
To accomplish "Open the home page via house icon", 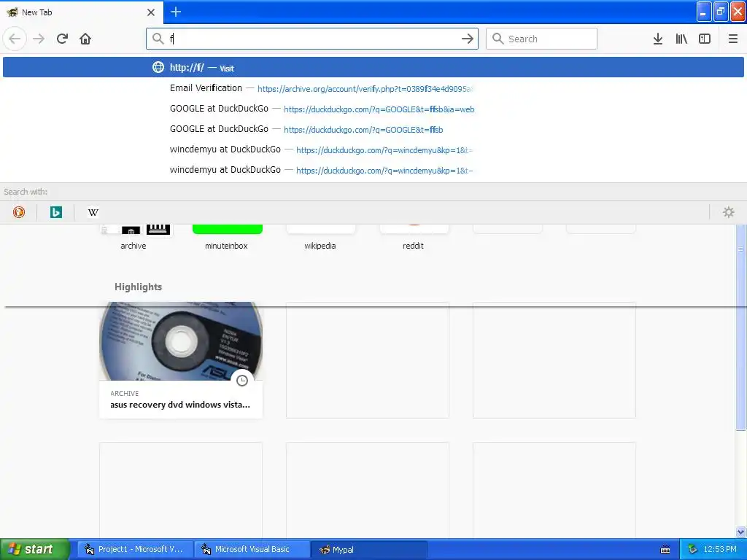I will (x=85, y=39).
